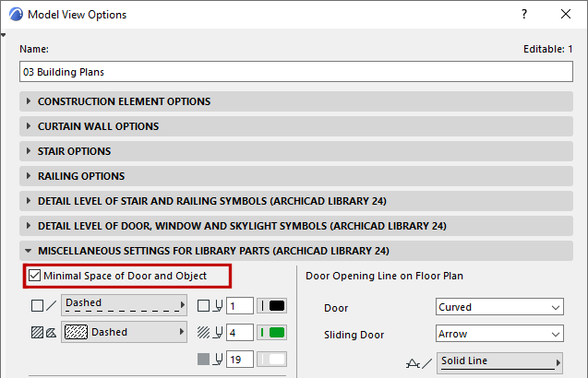
Task: Click opening line type icon beside Solid Line
Action: (x=419, y=363)
